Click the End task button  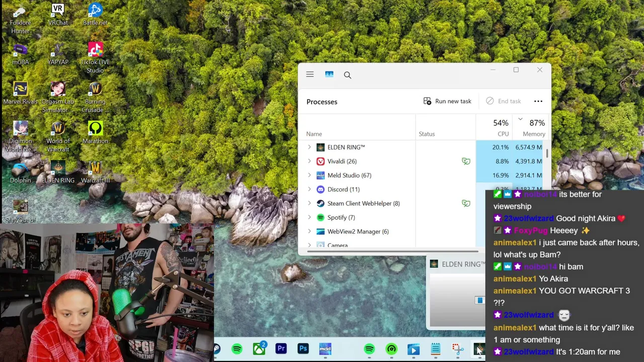point(504,101)
